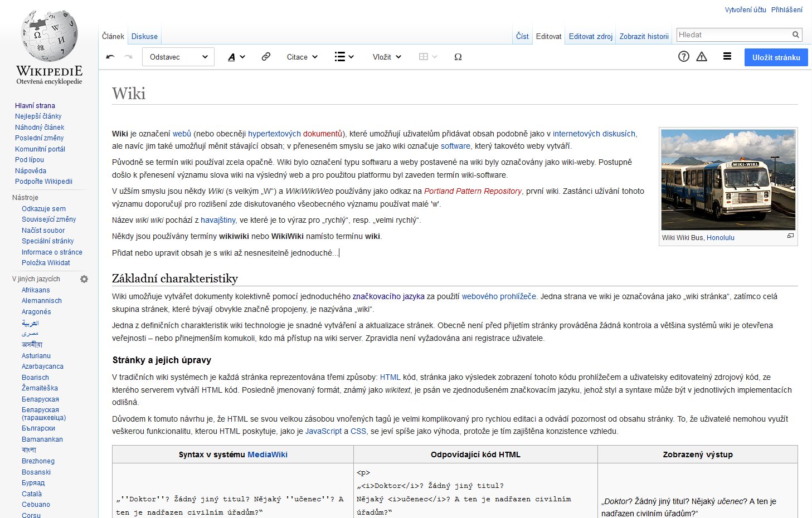Open the CSS link in the article

click(x=358, y=431)
